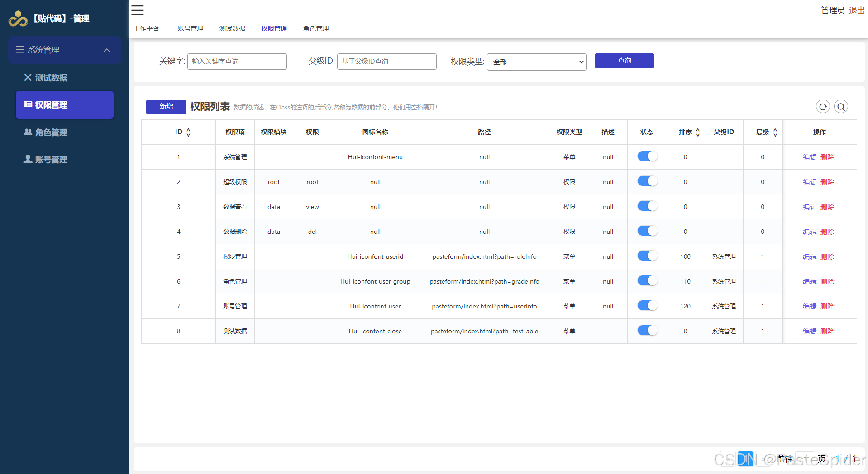Click the list icon beside 系统管理

pyautogui.click(x=20, y=50)
